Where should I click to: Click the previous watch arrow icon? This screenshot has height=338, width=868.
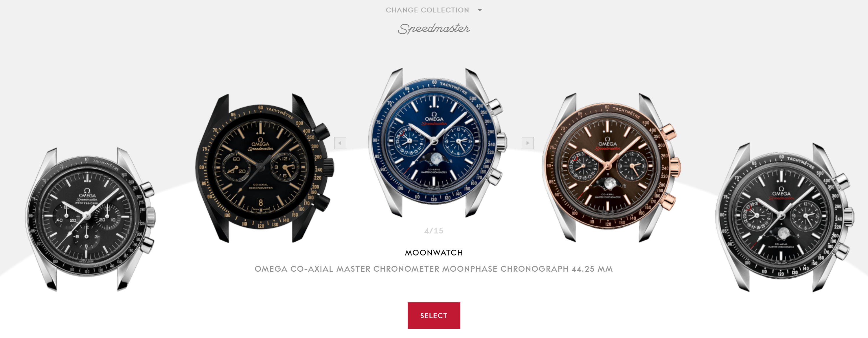[340, 143]
